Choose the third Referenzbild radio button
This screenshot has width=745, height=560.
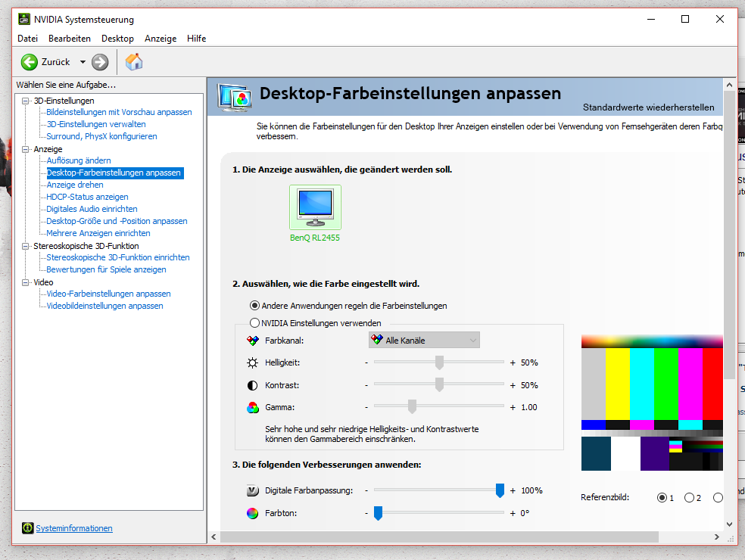coord(718,498)
